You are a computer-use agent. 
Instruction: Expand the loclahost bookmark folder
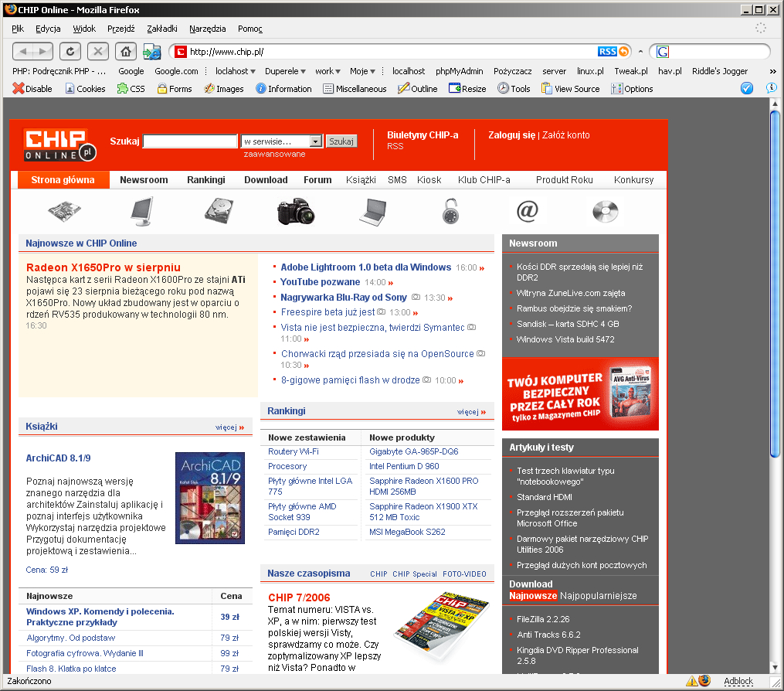(236, 71)
